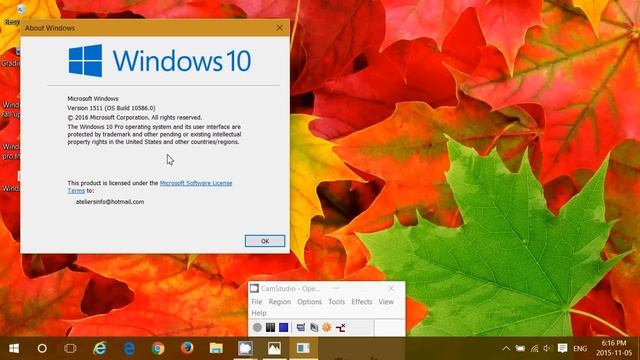
Task: Open the CamStudio View menu
Action: coord(386,302)
